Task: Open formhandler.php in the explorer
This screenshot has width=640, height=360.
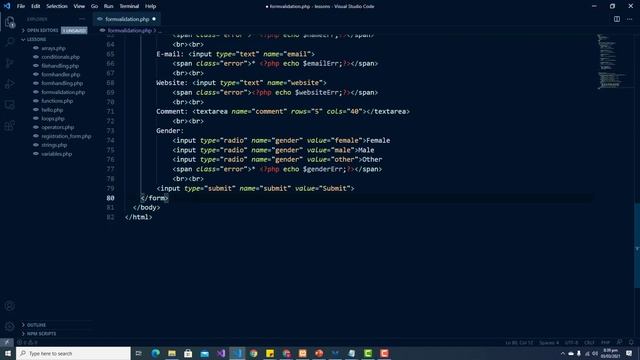Action: pyautogui.click(x=60, y=75)
